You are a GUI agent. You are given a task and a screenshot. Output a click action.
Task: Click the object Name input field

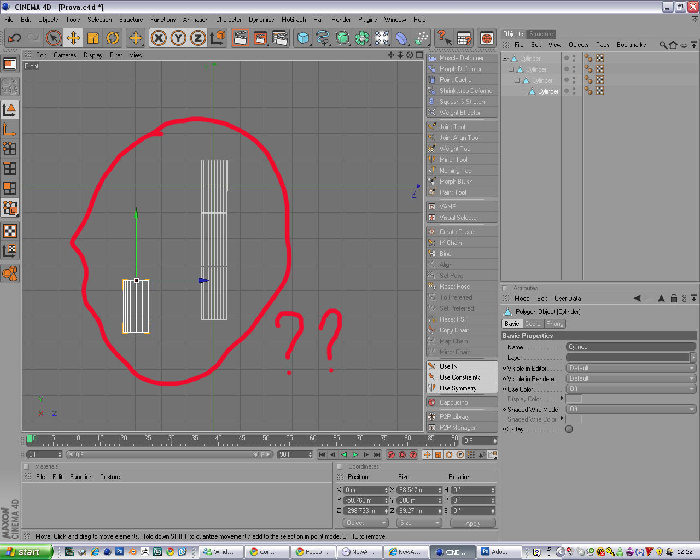point(631,347)
